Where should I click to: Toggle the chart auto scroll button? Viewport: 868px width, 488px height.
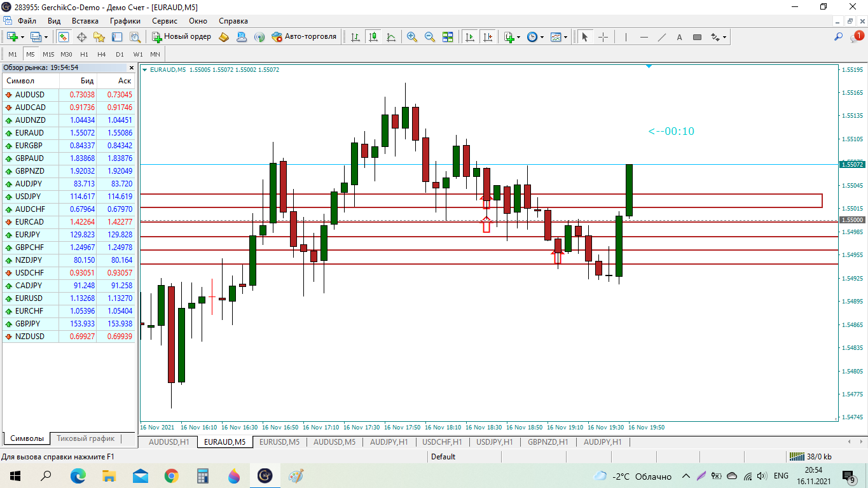point(470,37)
